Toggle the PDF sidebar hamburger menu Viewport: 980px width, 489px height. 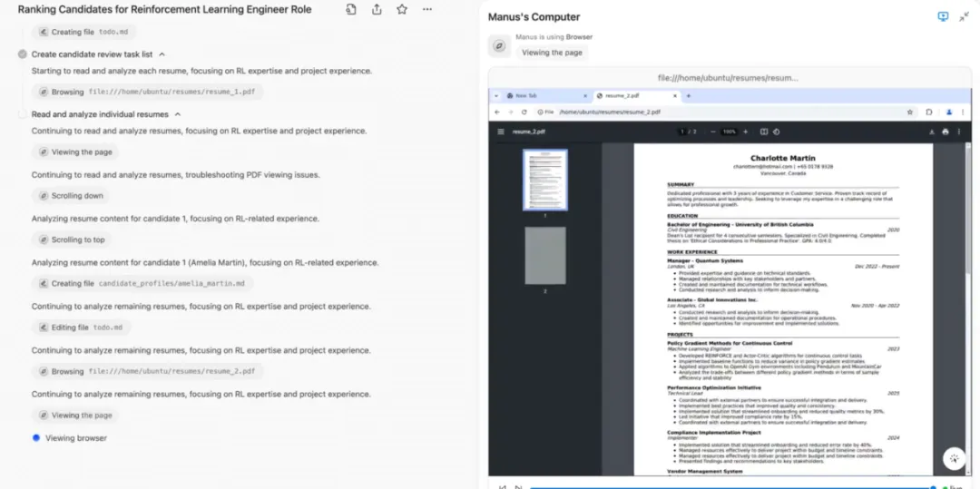tap(501, 132)
